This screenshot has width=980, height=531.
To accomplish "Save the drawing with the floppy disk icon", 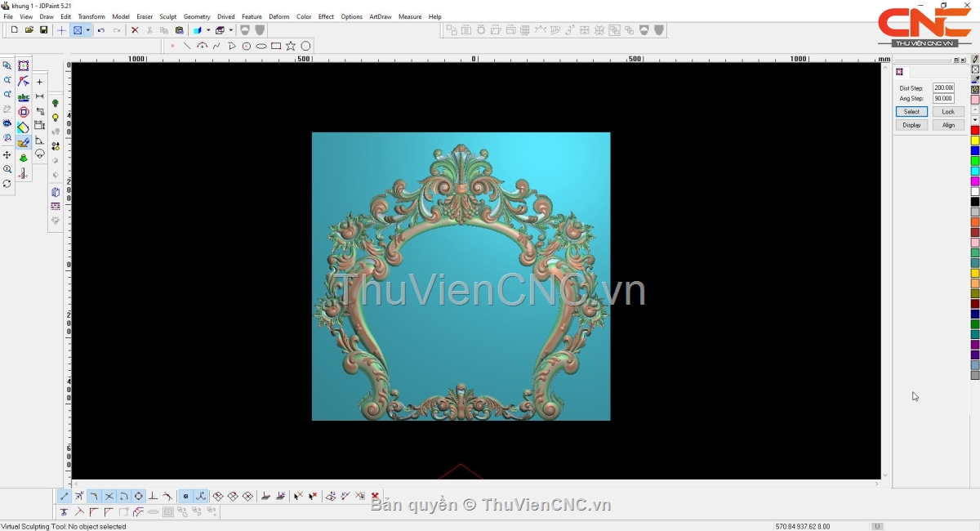I will (x=43, y=30).
